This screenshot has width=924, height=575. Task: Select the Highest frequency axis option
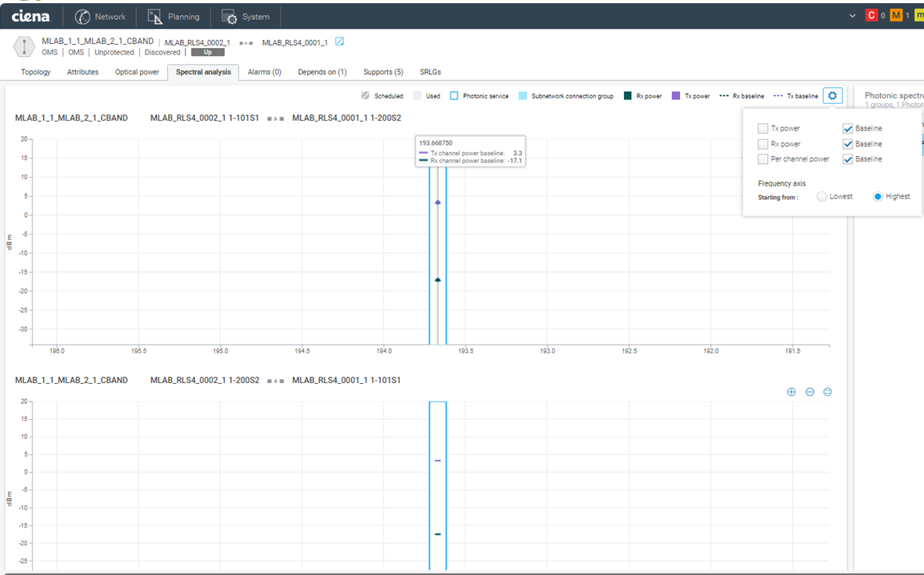click(x=878, y=196)
